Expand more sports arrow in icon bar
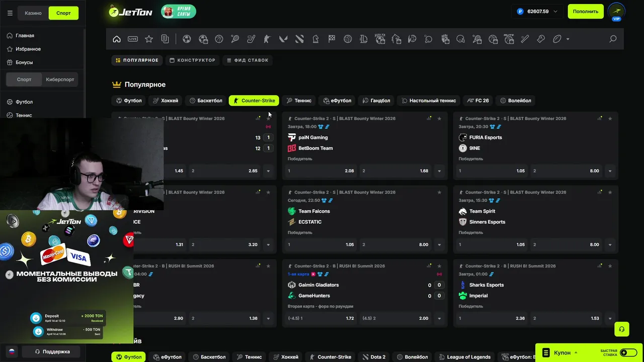644x362 pixels. 568,39
